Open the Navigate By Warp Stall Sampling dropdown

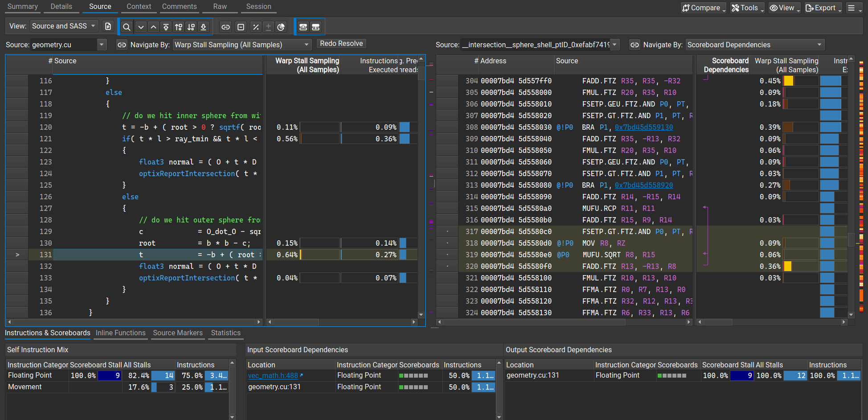(242, 45)
